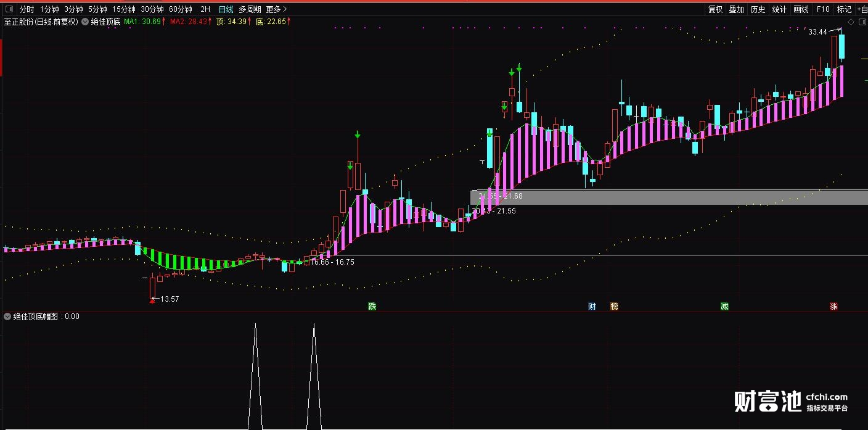Select the 日线 daily period tab
Viewport: 868px width, 430px height.
pyautogui.click(x=226, y=9)
